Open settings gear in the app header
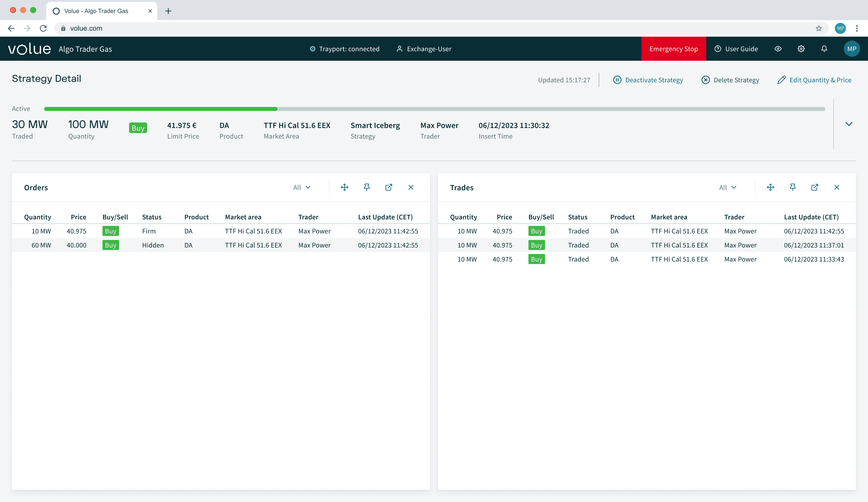 tap(801, 49)
